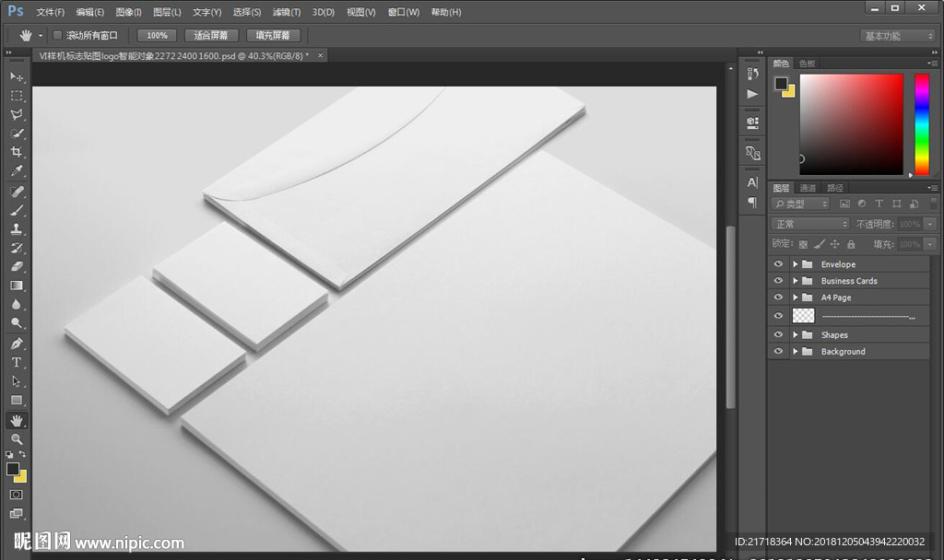944x560 pixels.
Task: Select the Crop tool
Action: click(x=17, y=152)
